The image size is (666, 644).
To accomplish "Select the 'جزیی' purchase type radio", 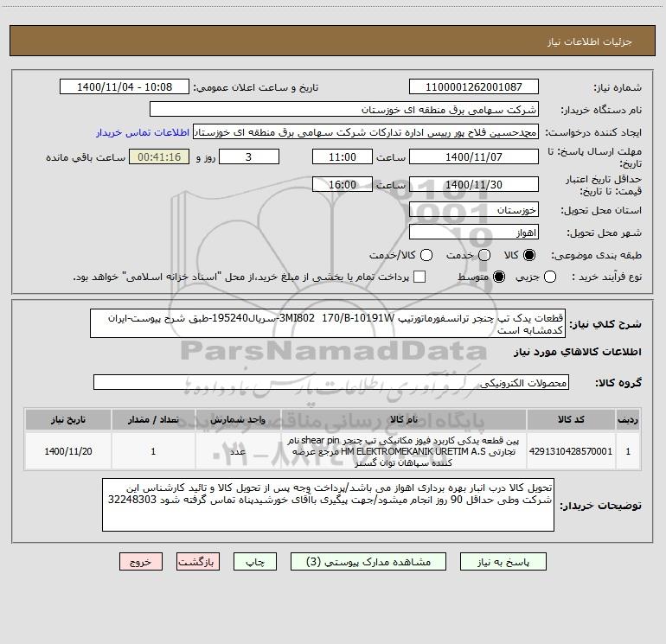I will (x=550, y=277).
